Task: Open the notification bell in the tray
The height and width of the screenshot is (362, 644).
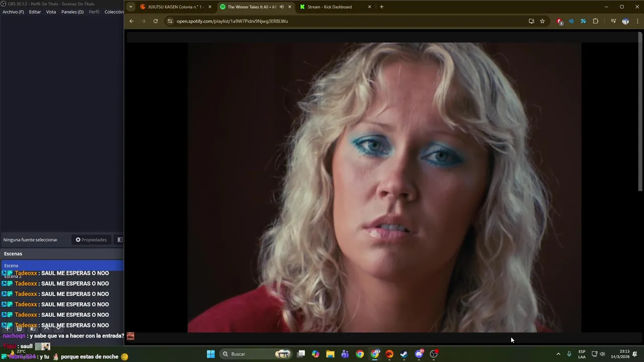Action: [x=635, y=354]
